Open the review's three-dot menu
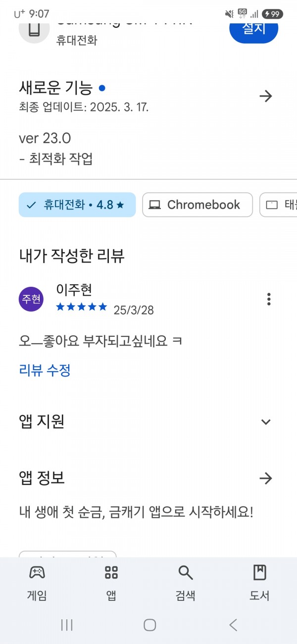The width and height of the screenshot is (297, 644). tap(269, 299)
